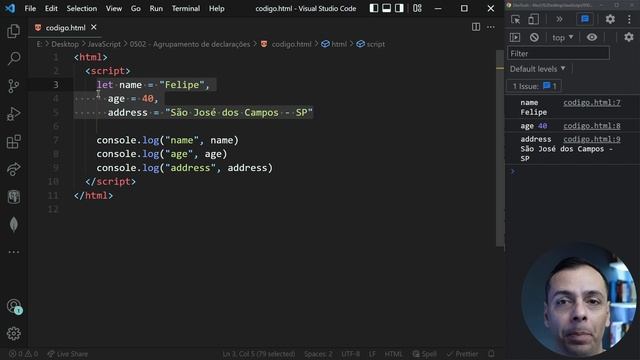Open the Run menu

pos(156,8)
